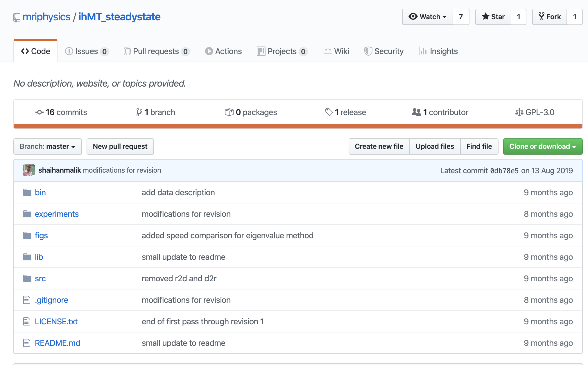Screen dimensions: 588x365
Task: Expand the Branch: master selector
Action: [48, 146]
